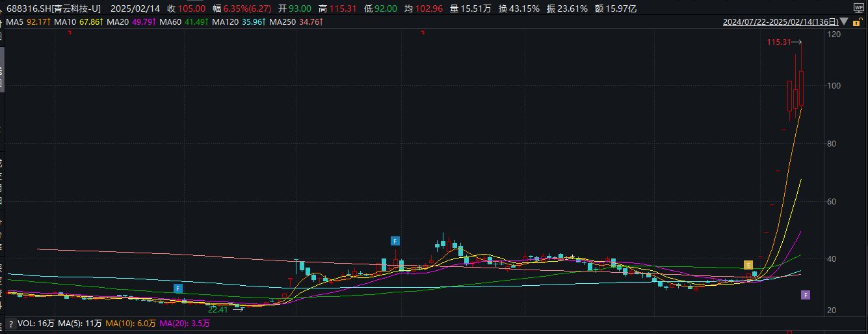
Task: Click the 22.41 low price marker
Action: (220, 309)
